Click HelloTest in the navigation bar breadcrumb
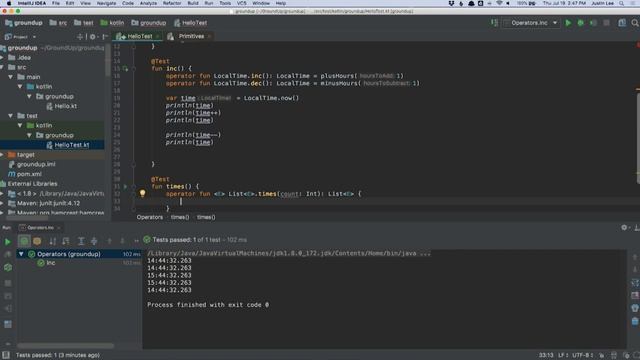640x360 pixels. pyautogui.click(x=191, y=23)
